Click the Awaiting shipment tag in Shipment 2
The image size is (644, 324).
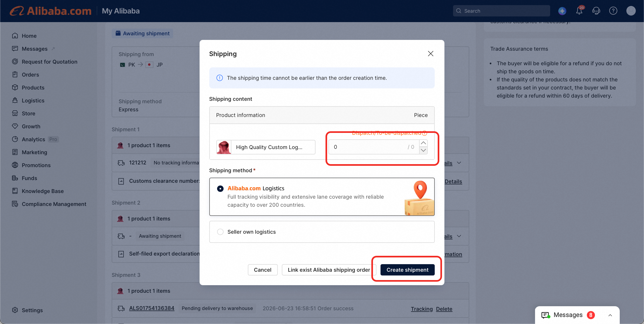(160, 236)
